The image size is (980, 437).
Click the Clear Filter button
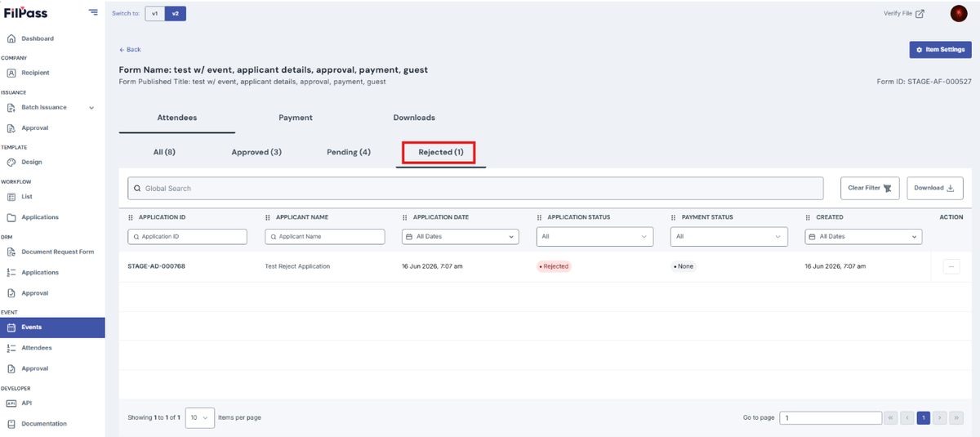coord(871,188)
